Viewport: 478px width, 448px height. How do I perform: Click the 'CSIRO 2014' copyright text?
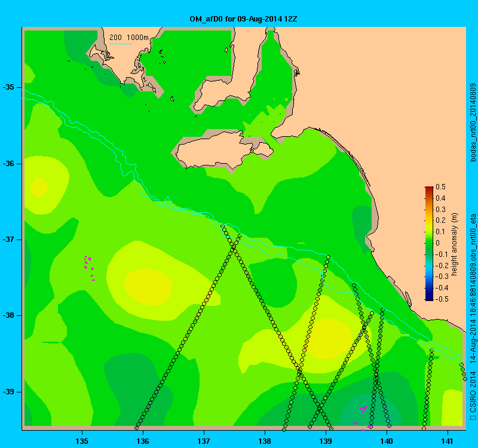(x=473, y=392)
